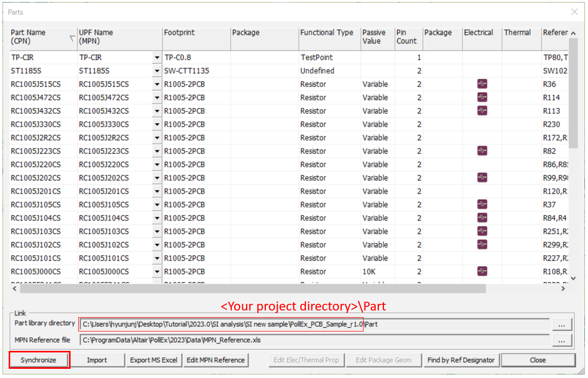Click electrical icon in RC1005J432CS row
The height and width of the screenshot is (378, 588).
click(x=482, y=111)
